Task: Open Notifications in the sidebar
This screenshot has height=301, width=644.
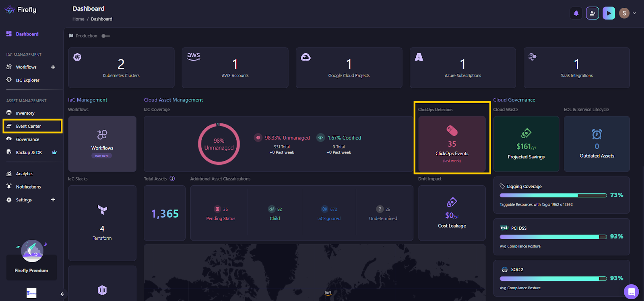Action: coord(28,187)
